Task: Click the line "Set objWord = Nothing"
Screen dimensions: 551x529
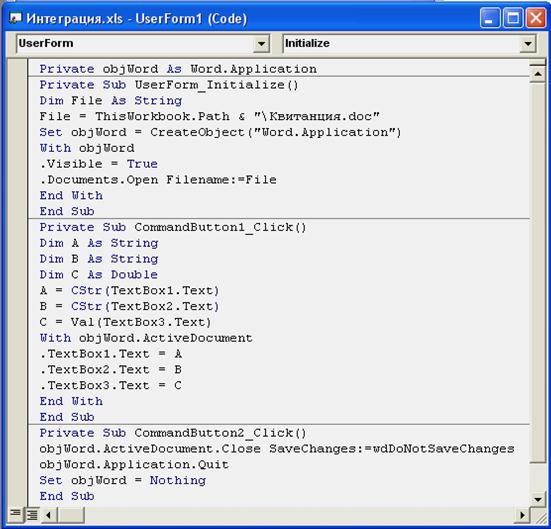Action: (x=123, y=480)
